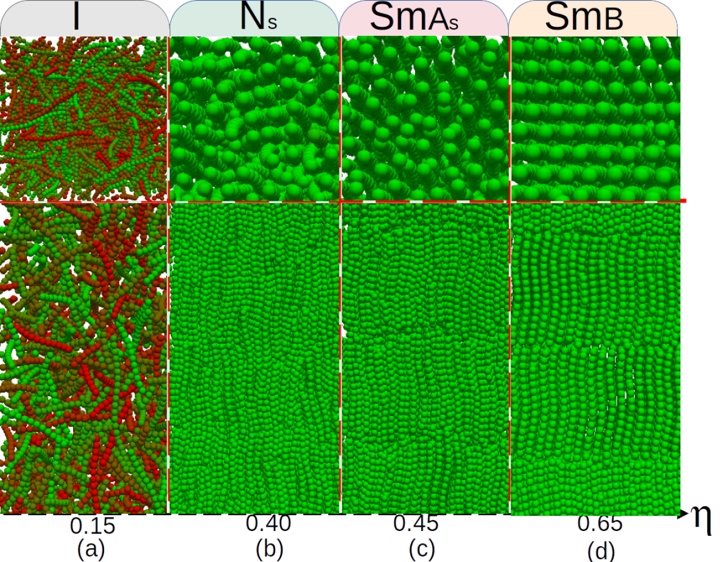Click panel label (c)
728x562 pixels.
click(x=422, y=549)
